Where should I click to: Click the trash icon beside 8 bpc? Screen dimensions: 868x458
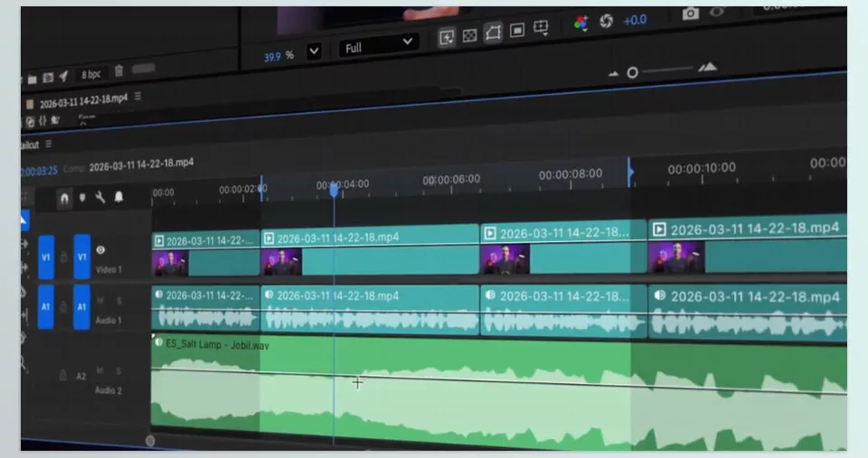click(118, 71)
